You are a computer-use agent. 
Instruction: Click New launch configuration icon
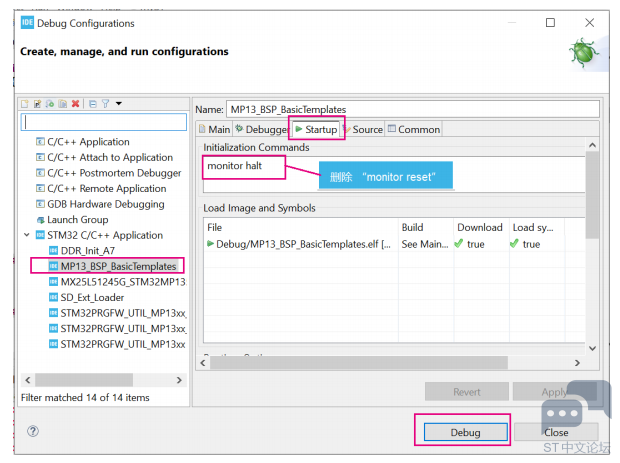pyautogui.click(x=25, y=104)
